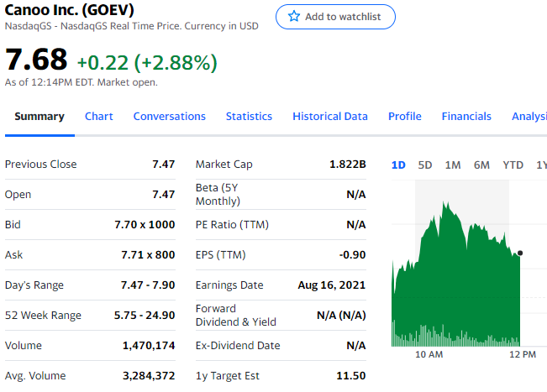Open the Summary tab
The image size is (547, 392).
click(x=39, y=116)
